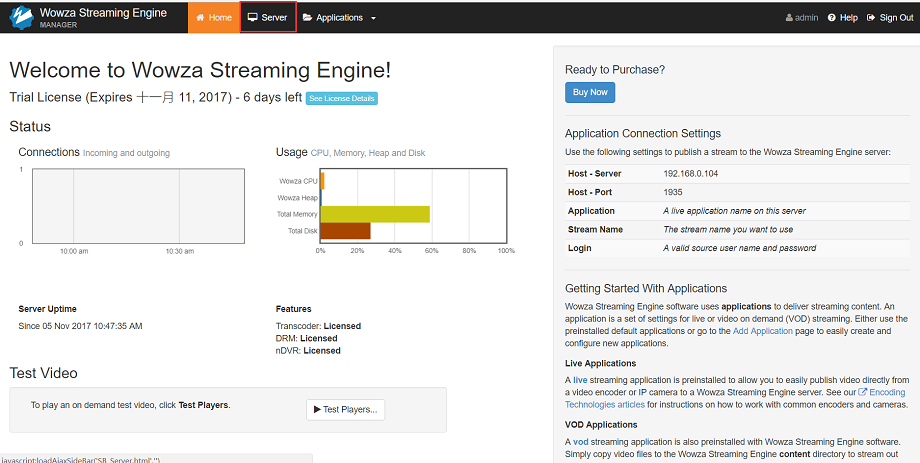Click the DRM: Licensed line
920x463 pixels.
pyautogui.click(x=306, y=338)
